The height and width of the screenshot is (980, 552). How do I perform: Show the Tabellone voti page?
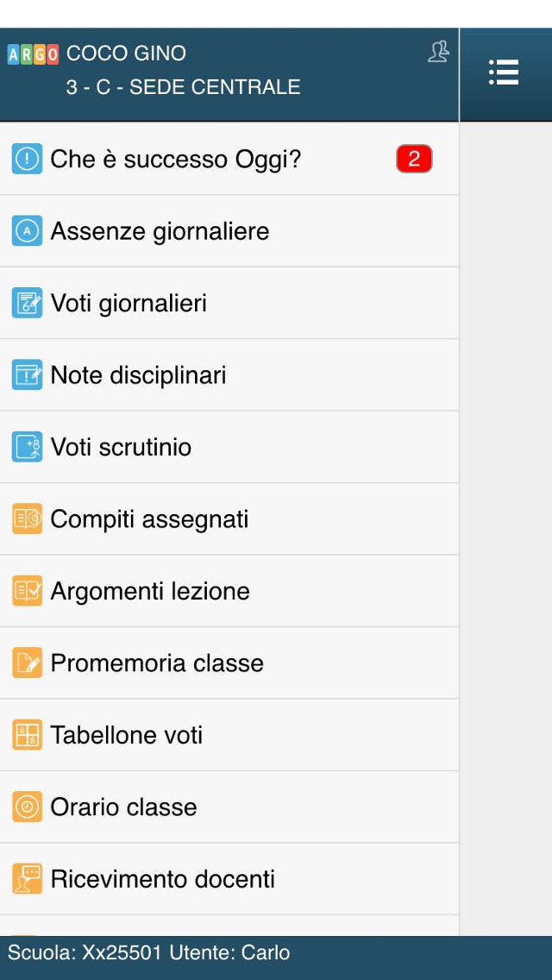pos(127,735)
